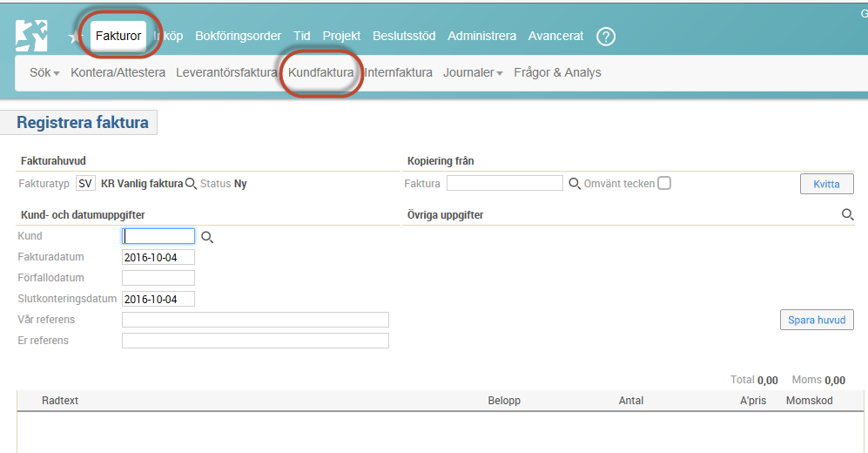The width and height of the screenshot is (868, 453).
Task: Open the Frågor & Analys submenu
Action: point(557,72)
